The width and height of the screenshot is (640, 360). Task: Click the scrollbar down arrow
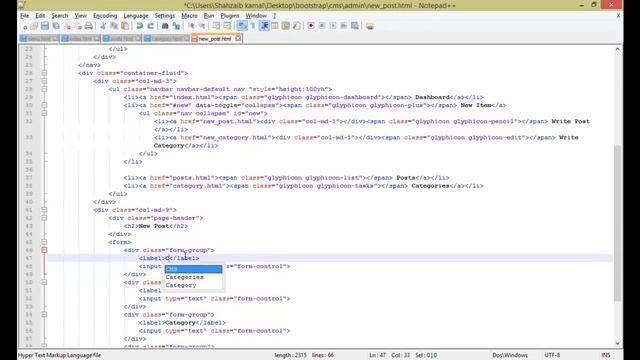[617, 343]
